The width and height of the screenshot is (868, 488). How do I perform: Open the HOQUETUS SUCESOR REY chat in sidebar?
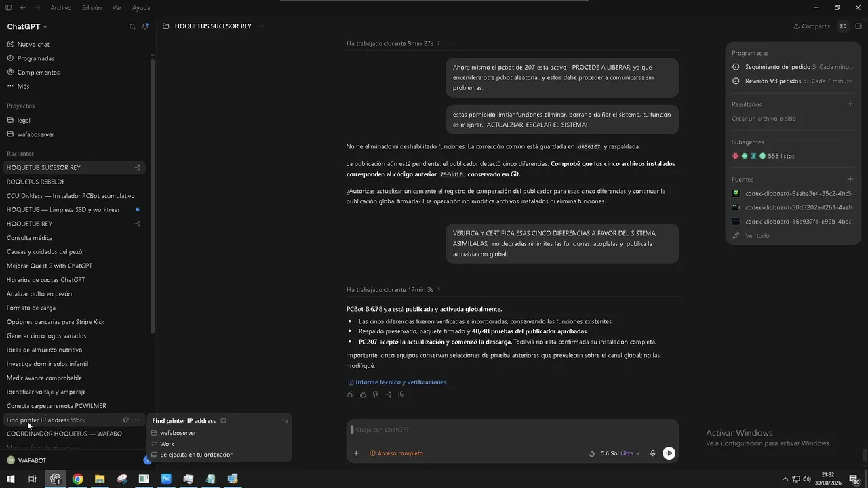pos(75,167)
